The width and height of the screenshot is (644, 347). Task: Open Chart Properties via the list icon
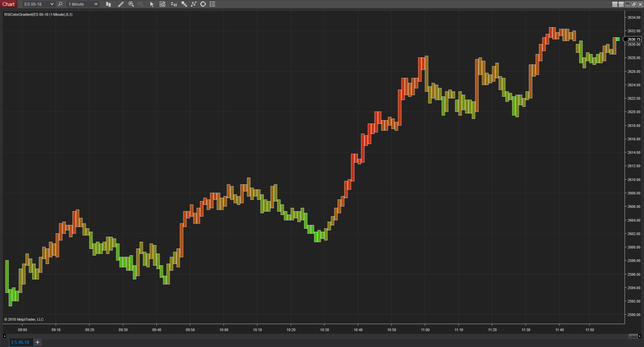tap(213, 4)
